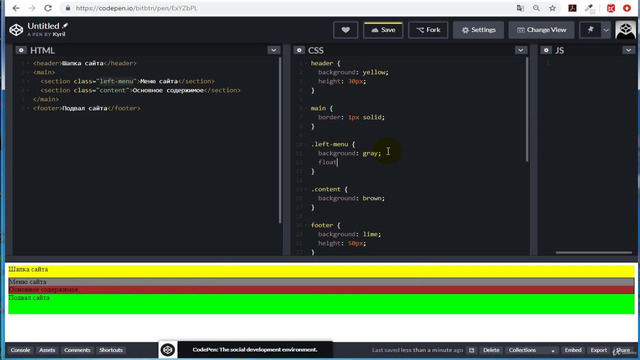Reload the page with refresh icon

tap(48, 8)
